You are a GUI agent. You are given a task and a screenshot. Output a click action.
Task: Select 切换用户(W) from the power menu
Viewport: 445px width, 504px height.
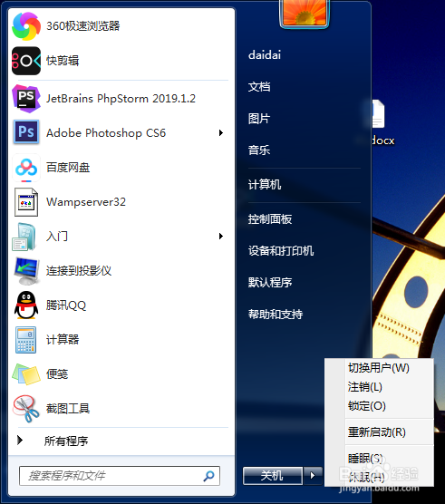tap(379, 368)
